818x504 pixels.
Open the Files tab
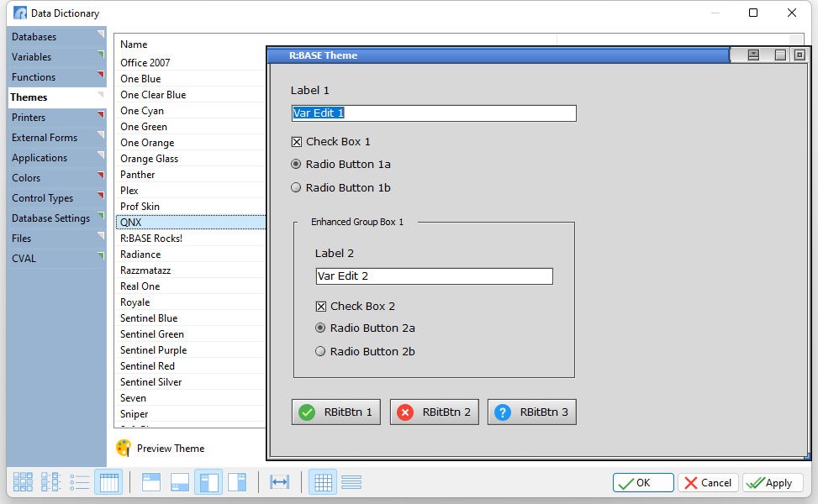[57, 239]
